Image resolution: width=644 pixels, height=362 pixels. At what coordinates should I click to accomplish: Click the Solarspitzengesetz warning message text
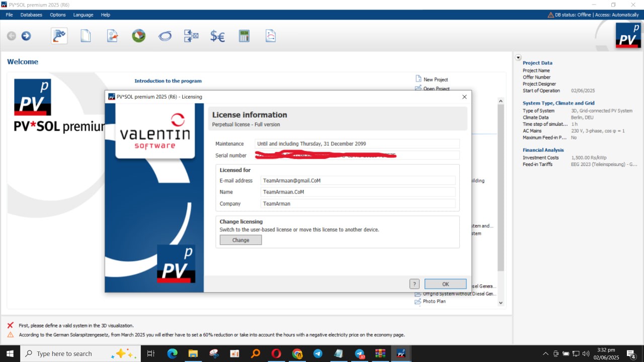coord(212,334)
